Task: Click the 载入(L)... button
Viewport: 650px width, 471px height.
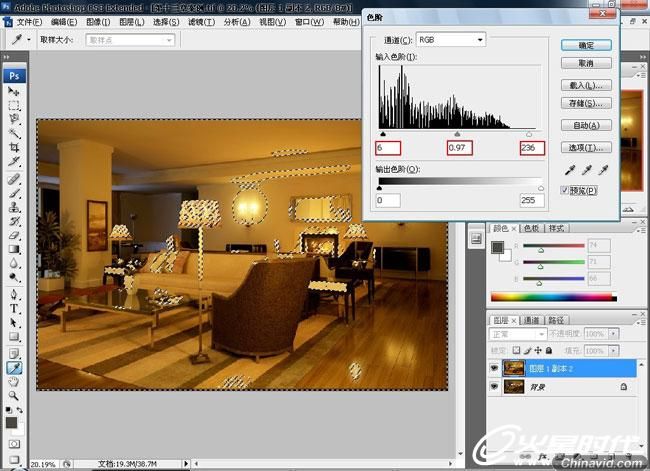Action: click(x=586, y=85)
